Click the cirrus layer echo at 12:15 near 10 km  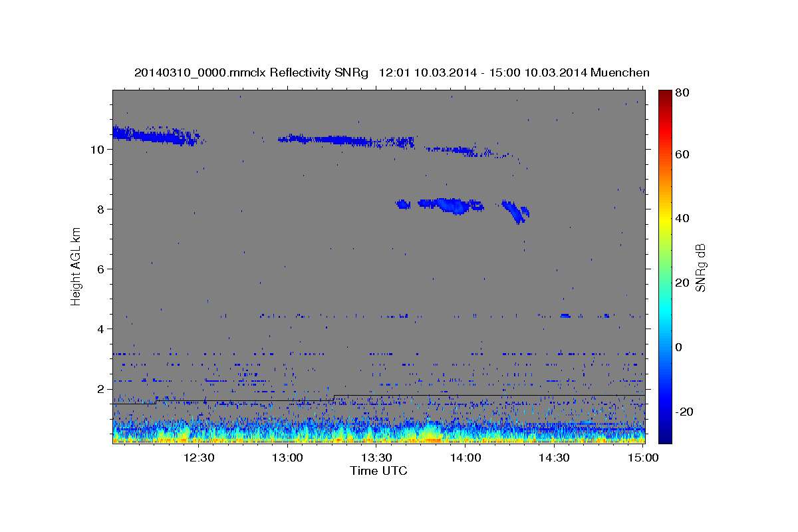click(x=158, y=135)
